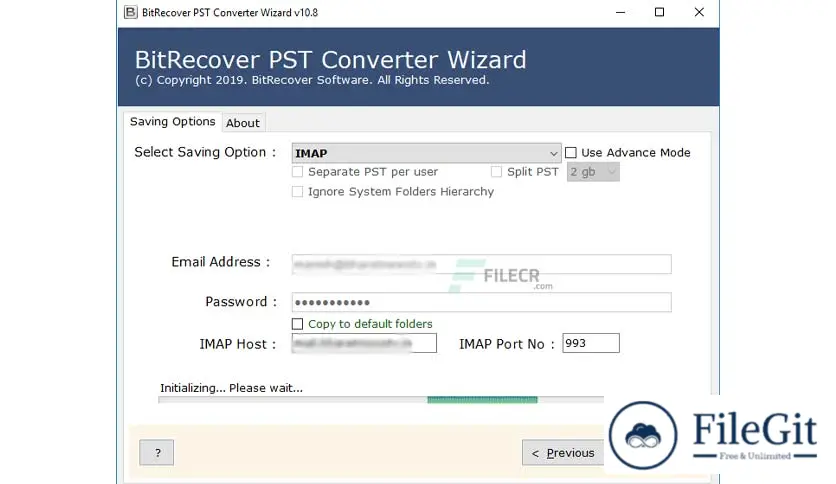This screenshot has width=836, height=484.
Task: Click the 'IMAP Port No :' label
Action: (x=507, y=344)
